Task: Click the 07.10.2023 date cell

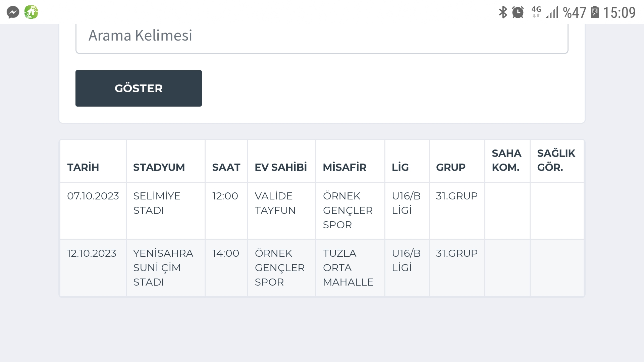Action: click(93, 210)
